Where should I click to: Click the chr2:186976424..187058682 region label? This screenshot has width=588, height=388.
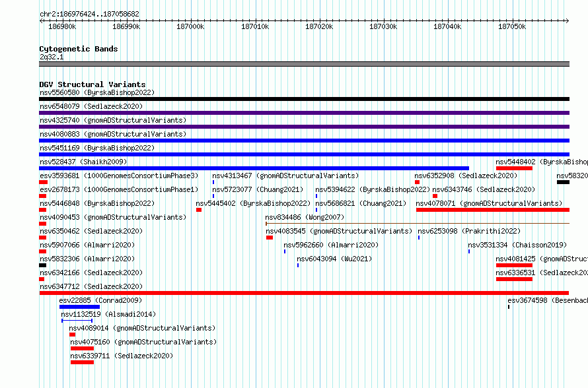[x=89, y=15]
